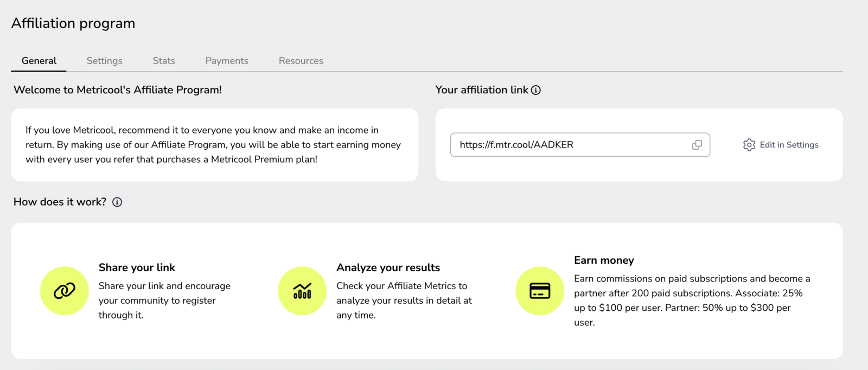Open the Stats tab

click(x=164, y=61)
